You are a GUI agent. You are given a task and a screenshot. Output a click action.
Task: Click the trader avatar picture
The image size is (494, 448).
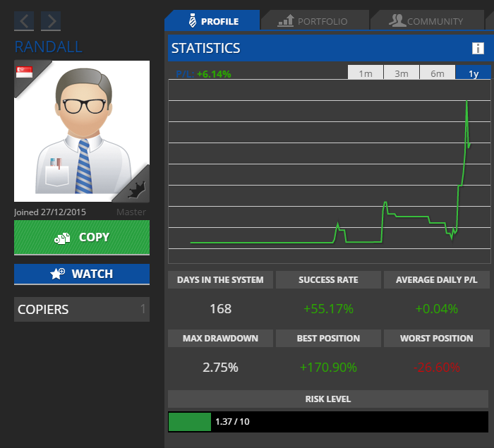(82, 131)
